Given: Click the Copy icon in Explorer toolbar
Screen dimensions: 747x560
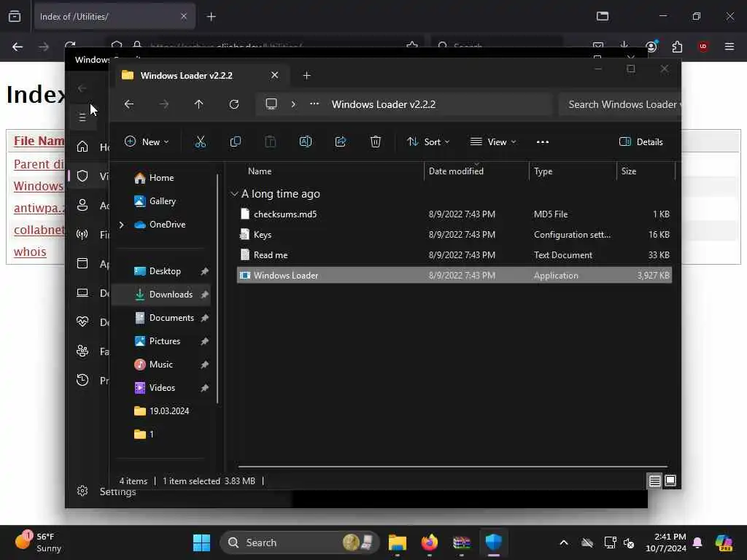Looking at the screenshot, I should click(x=236, y=141).
